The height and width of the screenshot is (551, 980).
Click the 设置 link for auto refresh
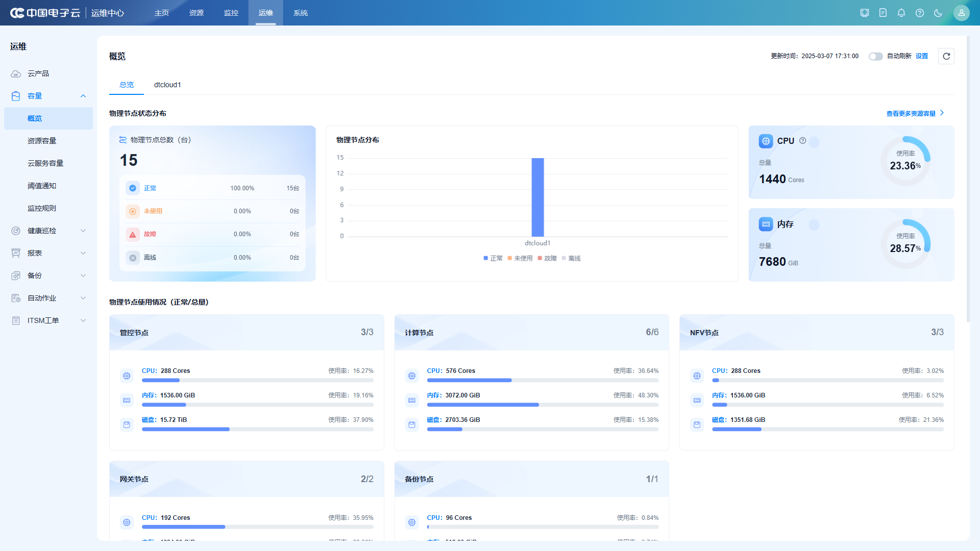tap(922, 56)
